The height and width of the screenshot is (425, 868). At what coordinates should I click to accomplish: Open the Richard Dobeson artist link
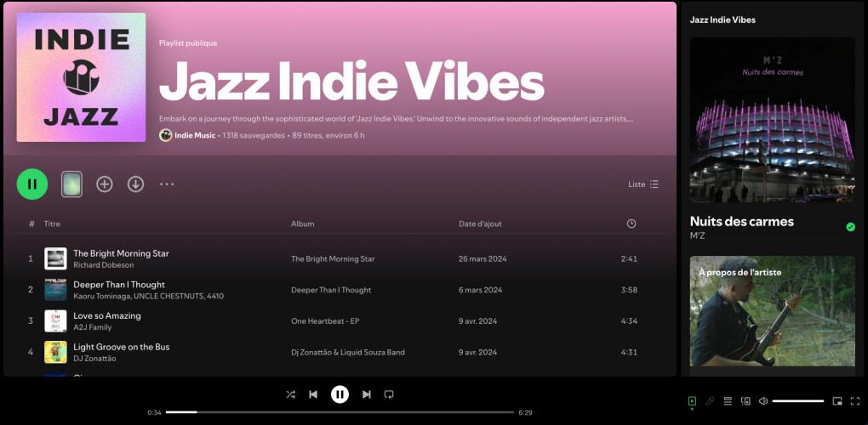click(103, 265)
